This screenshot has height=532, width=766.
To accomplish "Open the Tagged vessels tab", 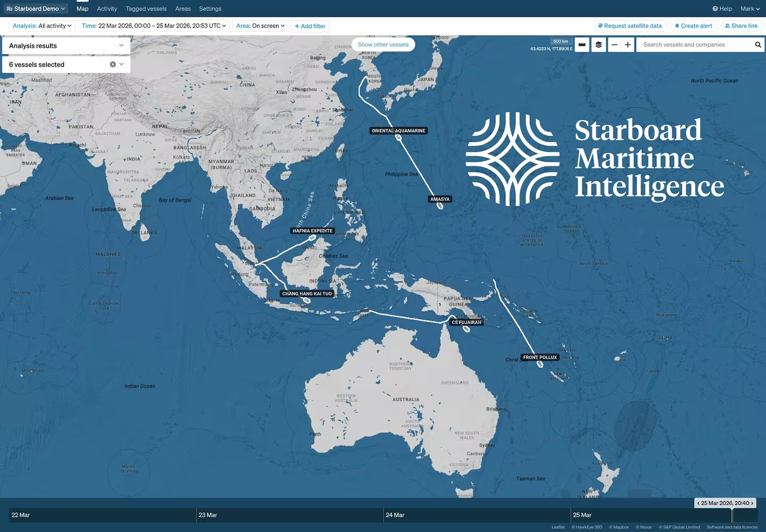I will (x=146, y=9).
